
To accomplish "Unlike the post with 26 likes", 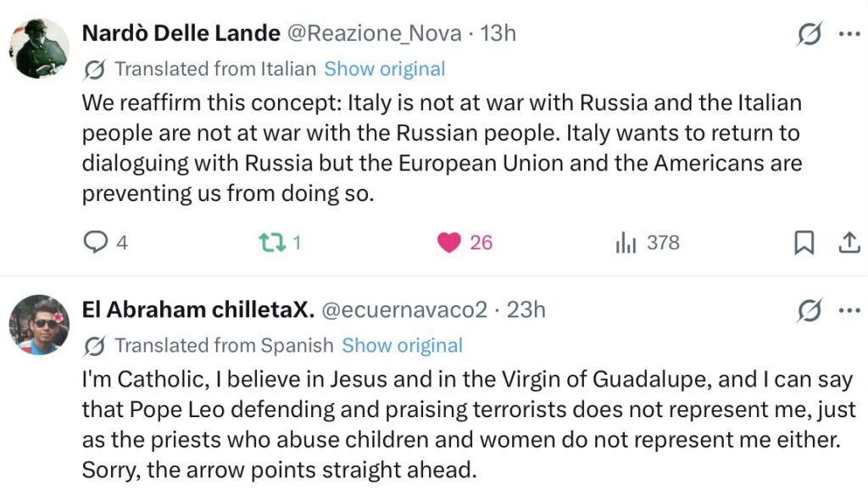I will coord(449,243).
